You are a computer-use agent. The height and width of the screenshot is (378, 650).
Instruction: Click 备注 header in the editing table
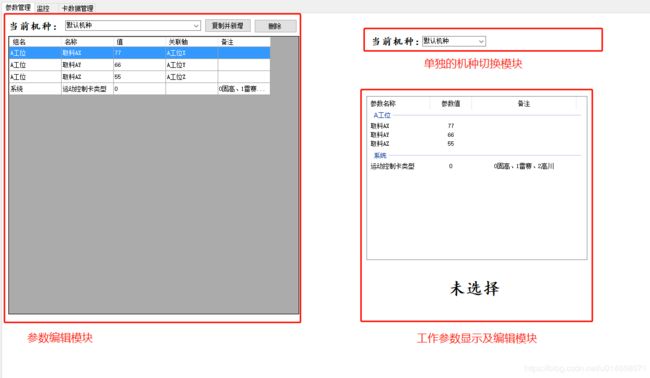point(244,42)
